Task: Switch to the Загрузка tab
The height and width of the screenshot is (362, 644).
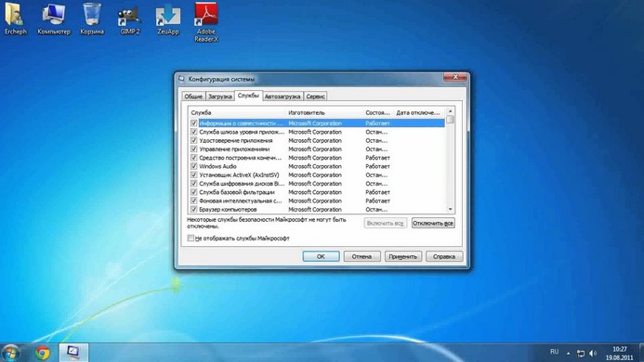Action: tap(219, 97)
